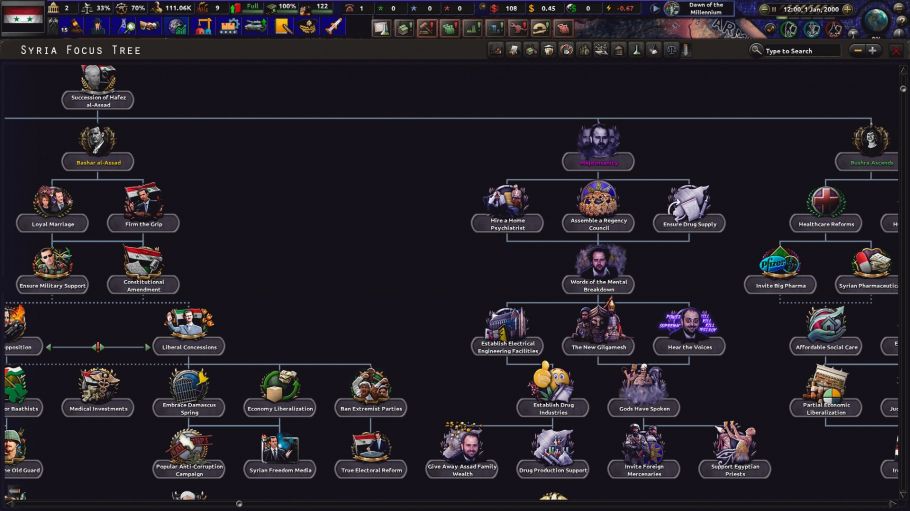Image resolution: width=910 pixels, height=511 pixels.
Task: Open the logistics yellow note icon
Action: (283, 27)
